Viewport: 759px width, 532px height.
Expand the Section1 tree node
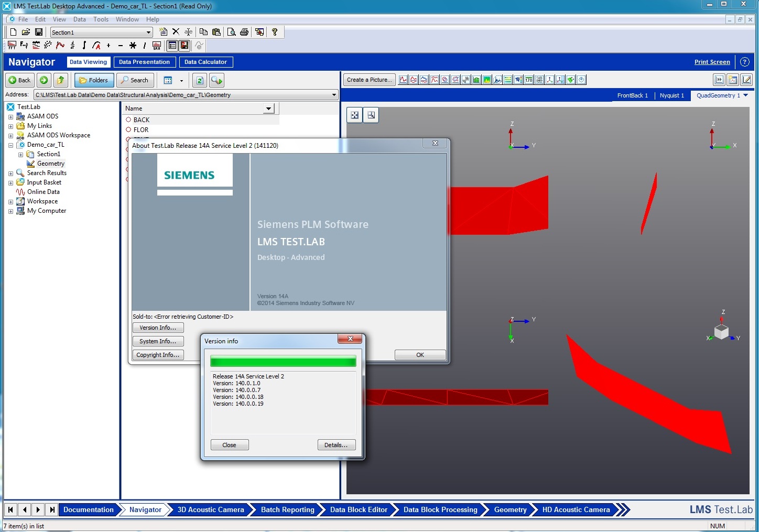(20, 155)
